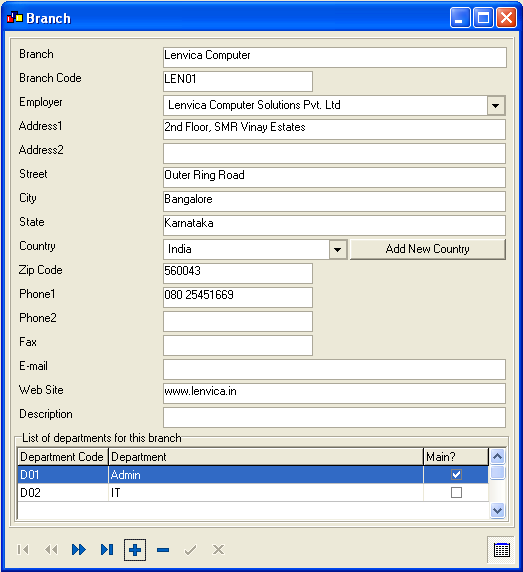This screenshot has width=523, height=572.
Task: Click the save checkmark icon
Action: (190, 550)
